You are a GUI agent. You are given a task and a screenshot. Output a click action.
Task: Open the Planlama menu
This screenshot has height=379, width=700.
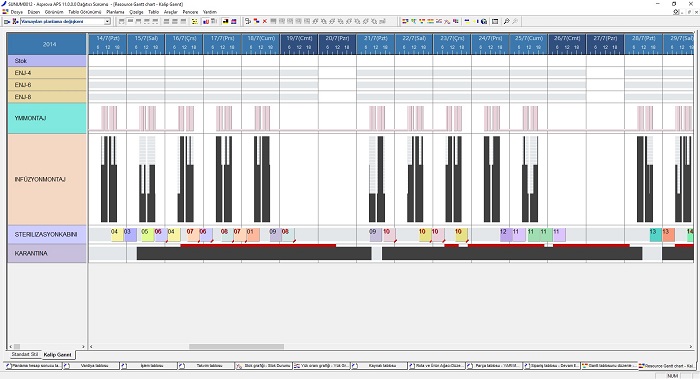tap(115, 12)
